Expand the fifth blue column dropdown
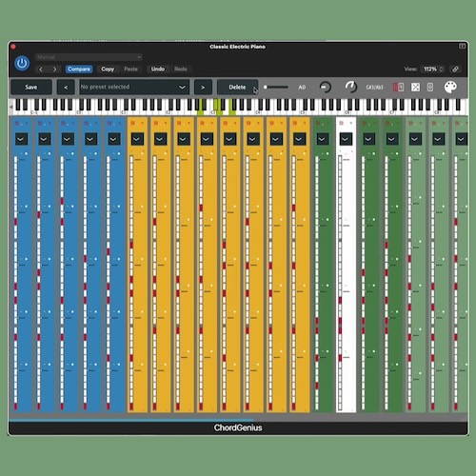This screenshot has height=476, width=476. tap(114, 139)
